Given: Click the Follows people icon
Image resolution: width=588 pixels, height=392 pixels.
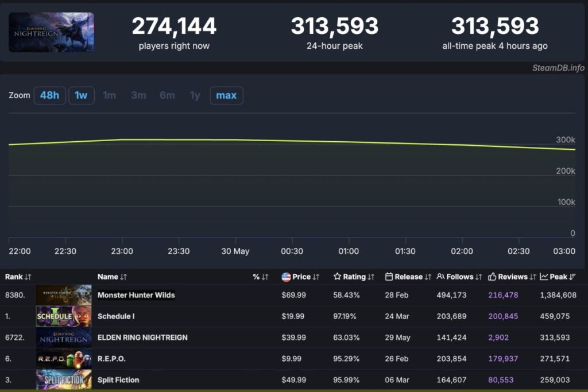Looking at the screenshot, I should tap(440, 277).
